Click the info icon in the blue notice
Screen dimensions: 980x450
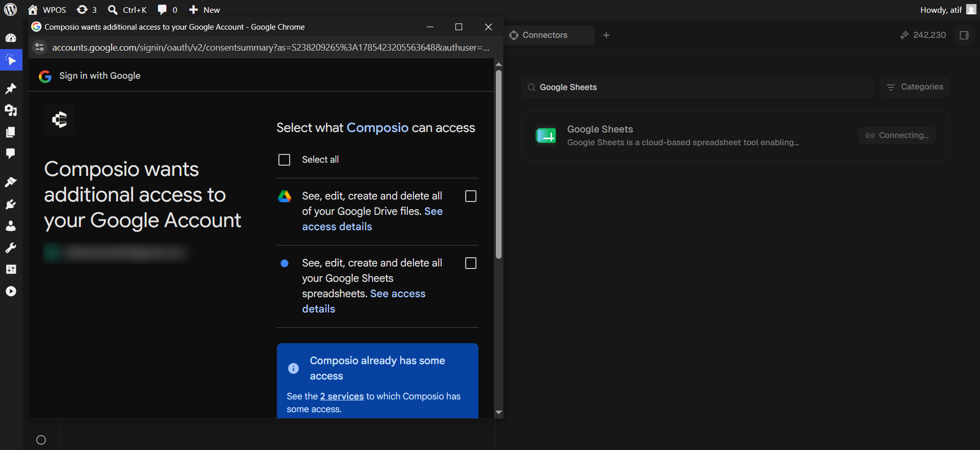(293, 368)
